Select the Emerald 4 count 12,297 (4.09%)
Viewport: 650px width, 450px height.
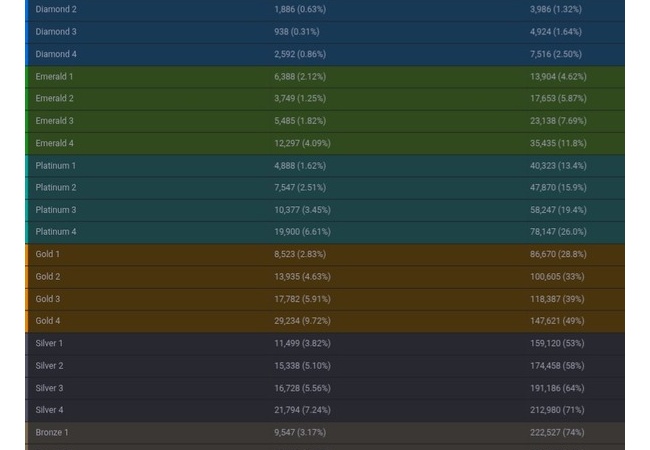[302, 144]
